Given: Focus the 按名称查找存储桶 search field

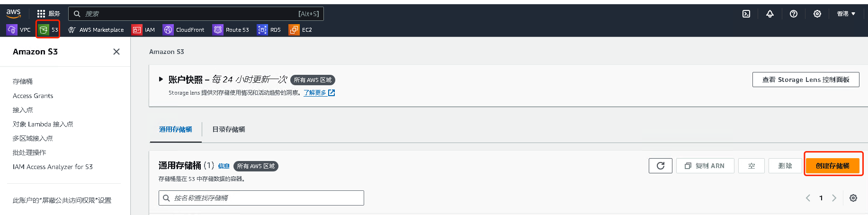Looking at the screenshot, I should (261, 198).
